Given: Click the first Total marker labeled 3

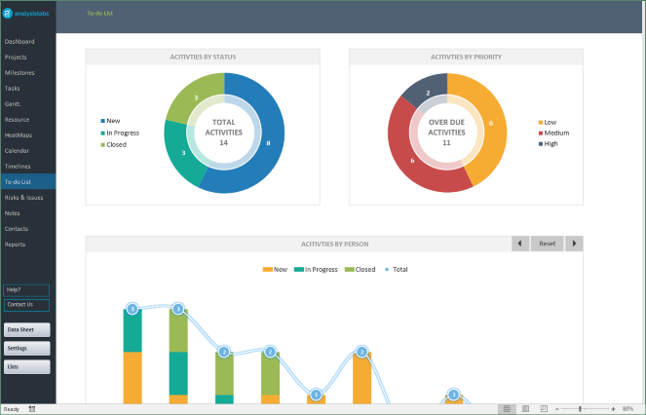Looking at the screenshot, I should click(x=132, y=309).
